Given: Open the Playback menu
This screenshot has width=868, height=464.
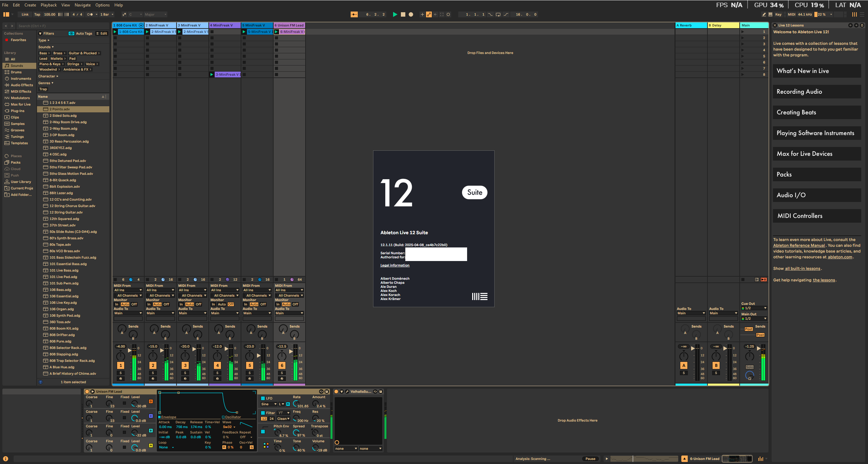Looking at the screenshot, I should coord(49,5).
